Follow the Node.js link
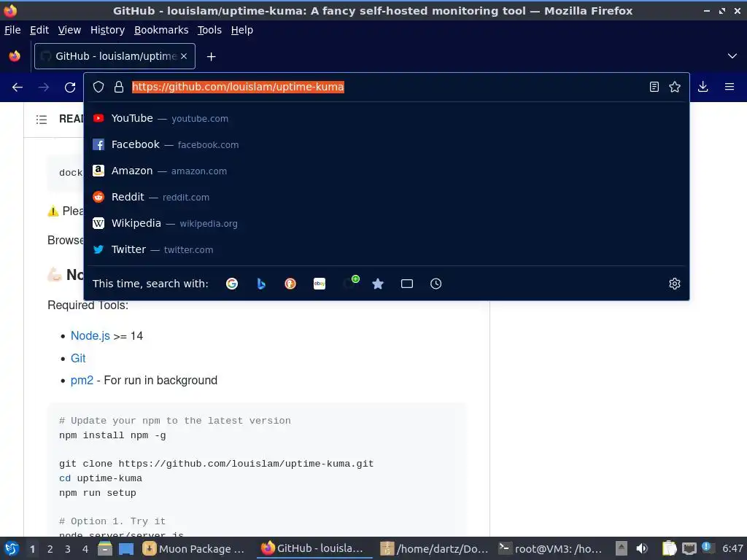This screenshot has width=747, height=560. pyautogui.click(x=90, y=335)
